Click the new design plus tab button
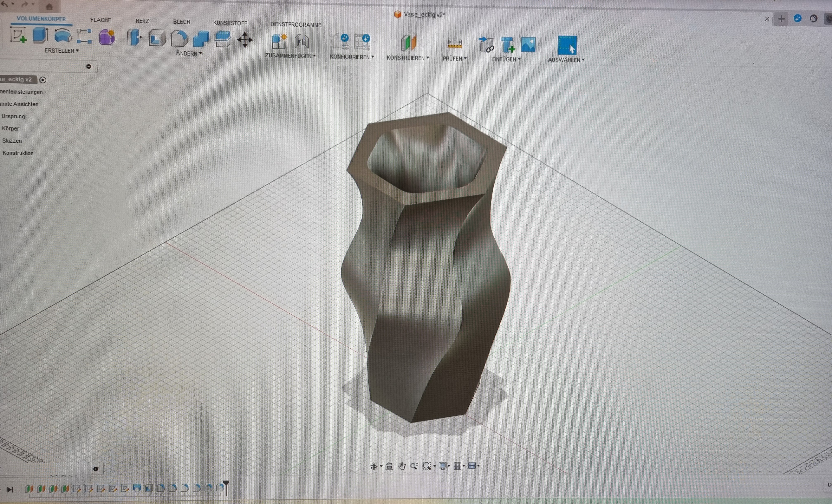 (781, 19)
